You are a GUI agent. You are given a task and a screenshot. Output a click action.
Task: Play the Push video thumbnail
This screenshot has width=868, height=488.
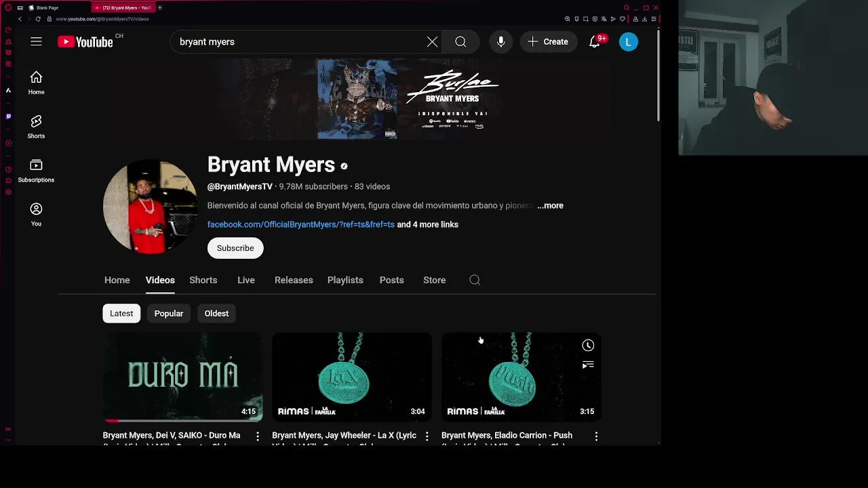tap(521, 377)
